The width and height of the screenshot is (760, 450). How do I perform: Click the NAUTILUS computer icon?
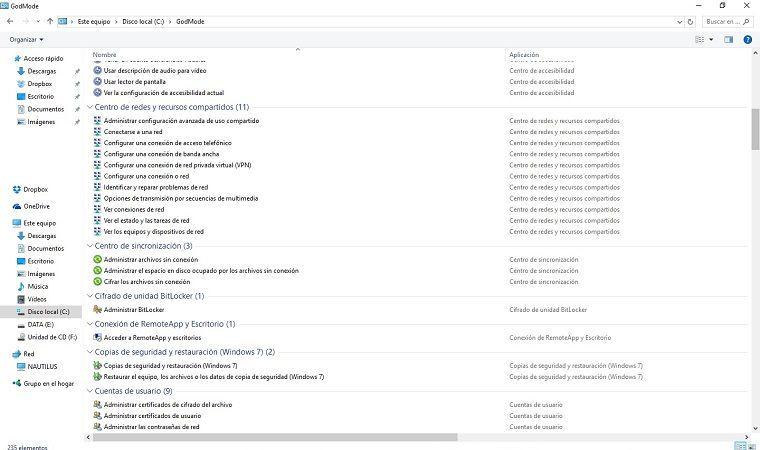point(21,367)
